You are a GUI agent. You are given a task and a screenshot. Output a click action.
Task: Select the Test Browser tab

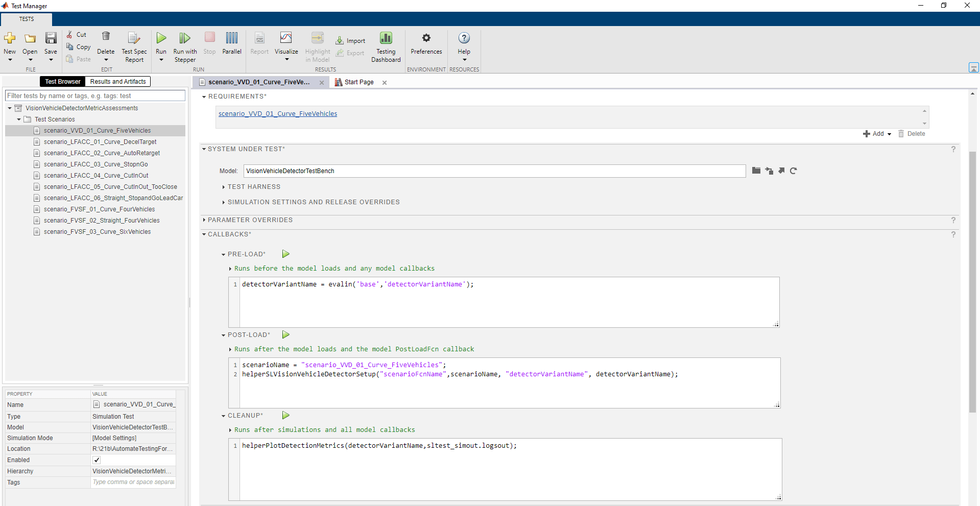[63, 82]
